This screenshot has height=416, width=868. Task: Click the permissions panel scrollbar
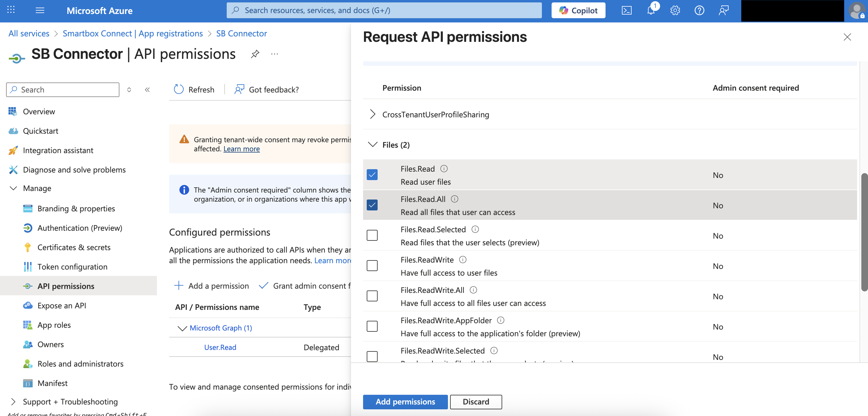pyautogui.click(x=864, y=232)
